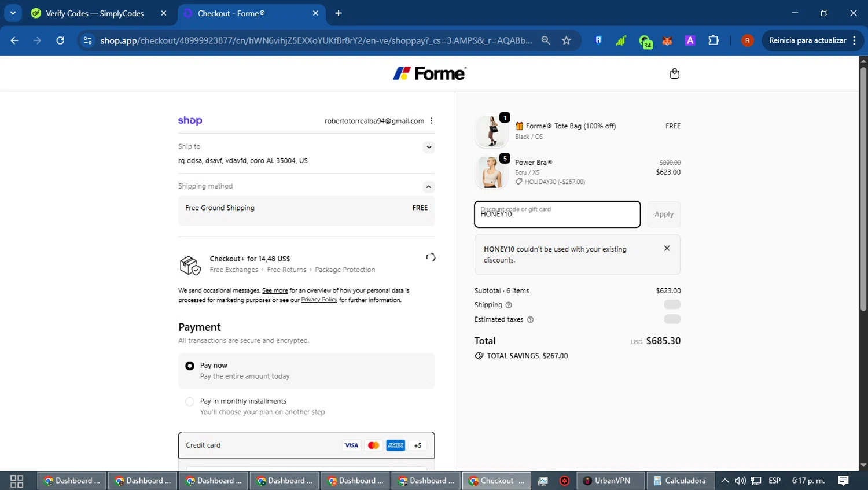Click the TOTAL SAVINGS $267.00 line
Viewport: 868px width, 490px height.
[x=521, y=356]
